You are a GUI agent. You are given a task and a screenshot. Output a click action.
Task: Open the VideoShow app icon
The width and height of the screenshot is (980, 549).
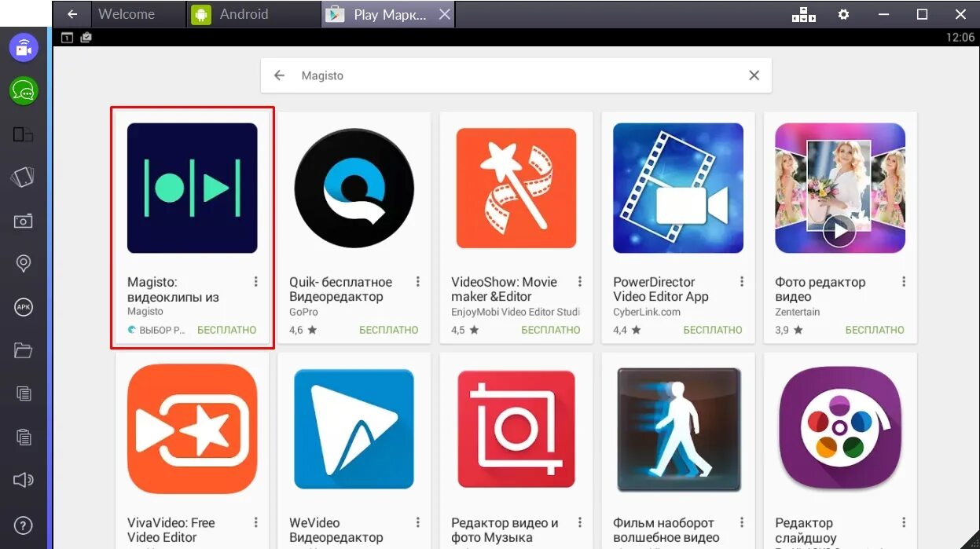516,188
